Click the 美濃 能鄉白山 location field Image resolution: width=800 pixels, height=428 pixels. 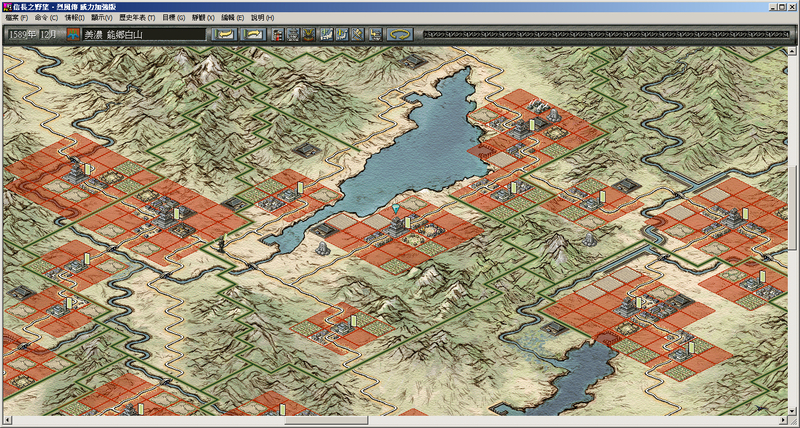pos(143,35)
